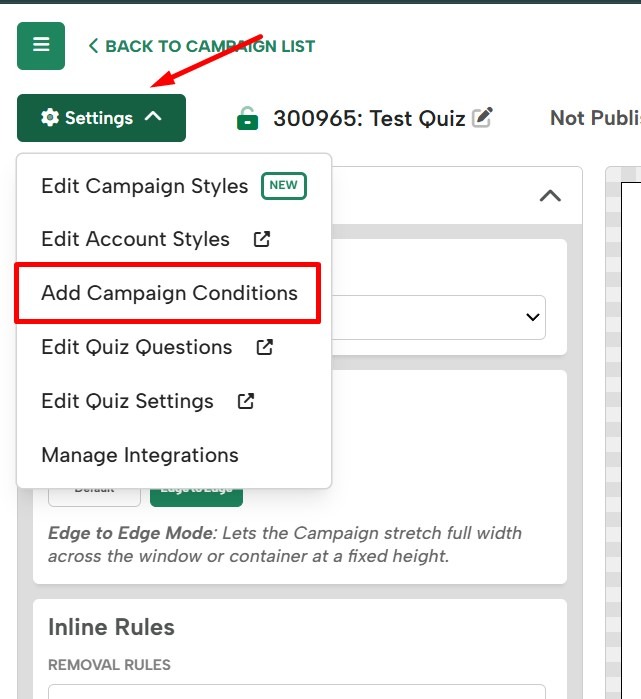Click pencil icon to rename Test Quiz

pos(483,118)
